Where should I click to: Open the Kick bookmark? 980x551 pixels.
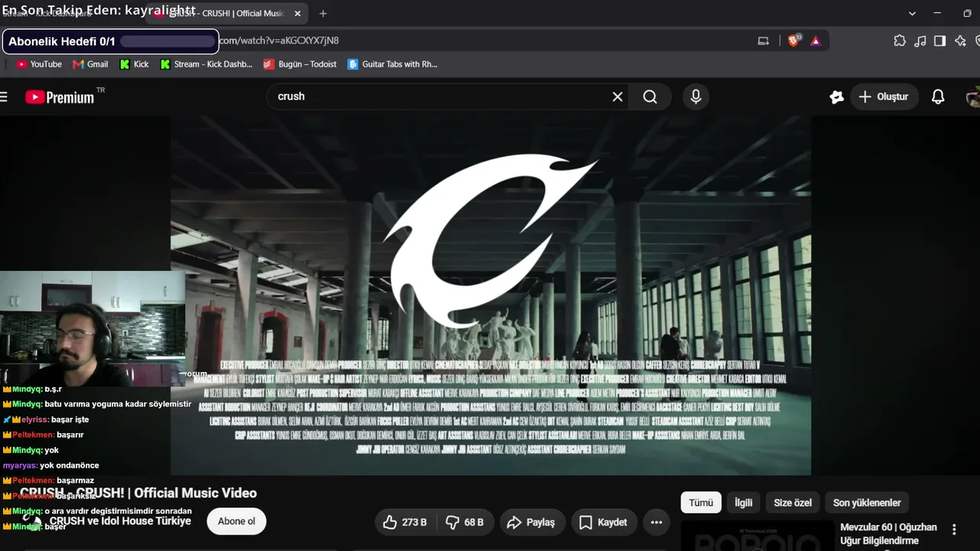click(x=134, y=64)
